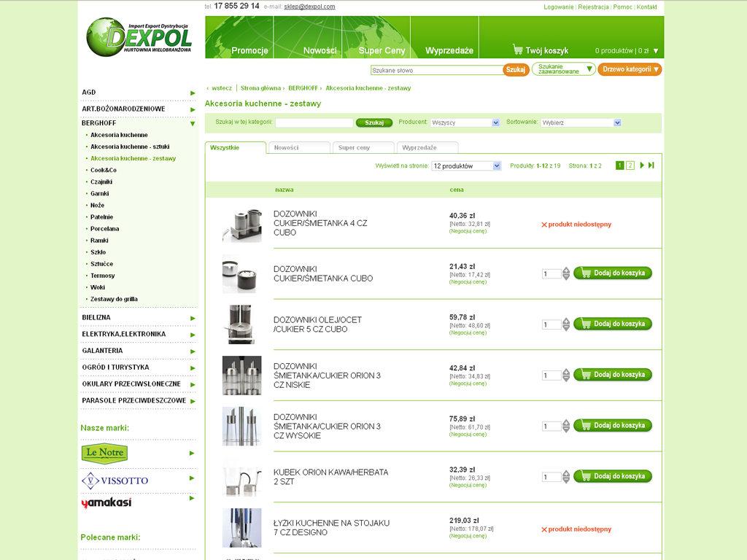747x560 pixels.
Task: Click the Le Notre brand logo
Action: [104, 454]
